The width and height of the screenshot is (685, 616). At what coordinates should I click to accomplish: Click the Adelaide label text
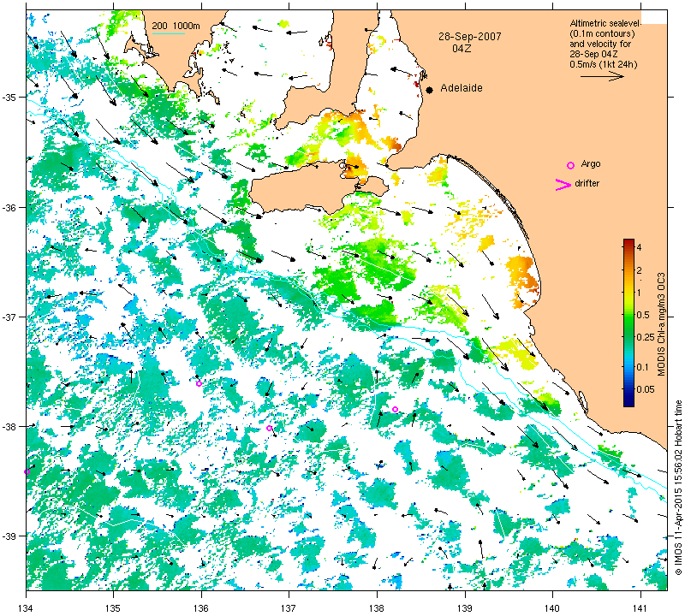click(462, 88)
